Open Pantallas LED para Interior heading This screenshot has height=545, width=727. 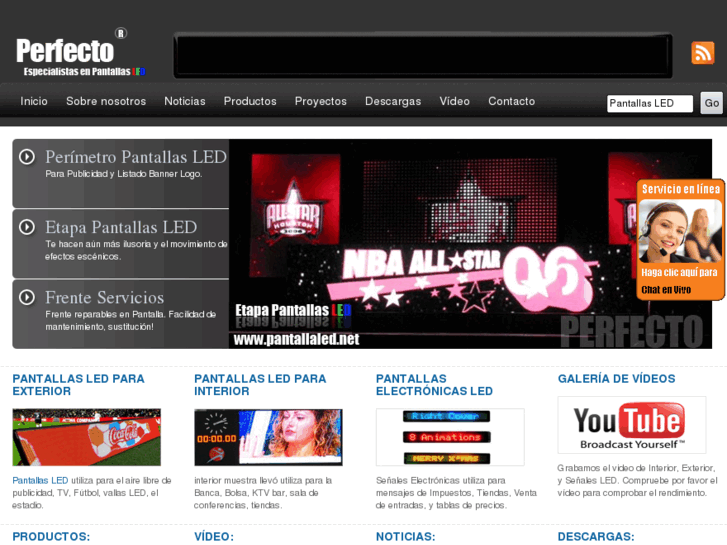tap(260, 385)
